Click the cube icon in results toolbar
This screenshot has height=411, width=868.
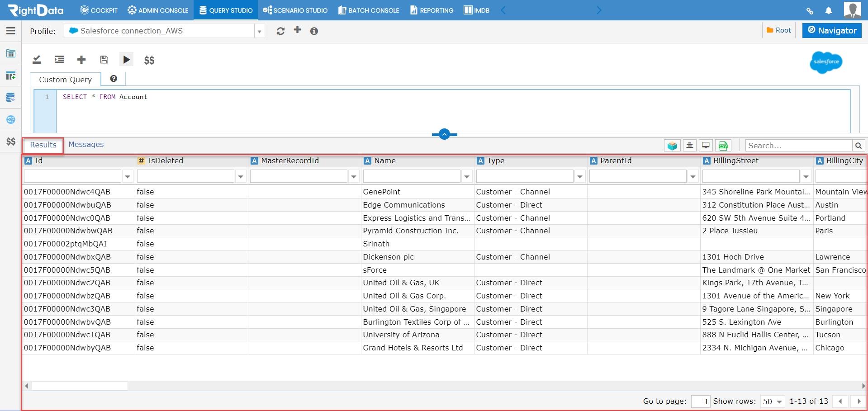[x=673, y=146]
